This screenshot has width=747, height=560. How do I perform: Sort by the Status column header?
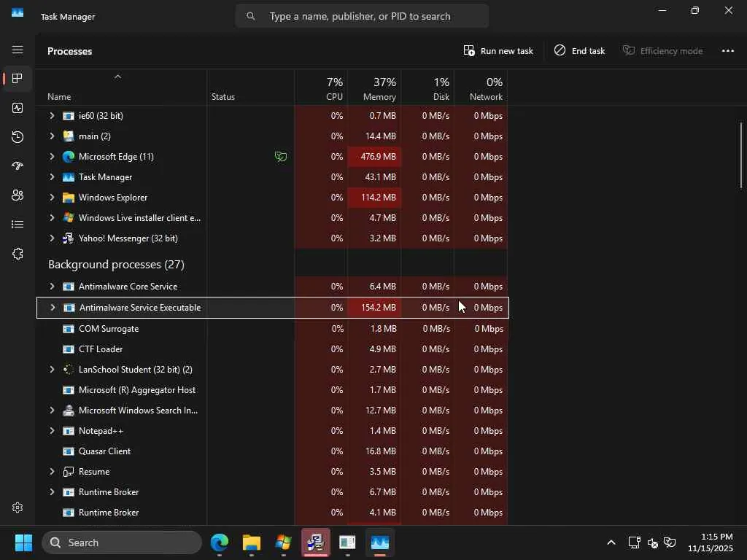pyautogui.click(x=251, y=87)
